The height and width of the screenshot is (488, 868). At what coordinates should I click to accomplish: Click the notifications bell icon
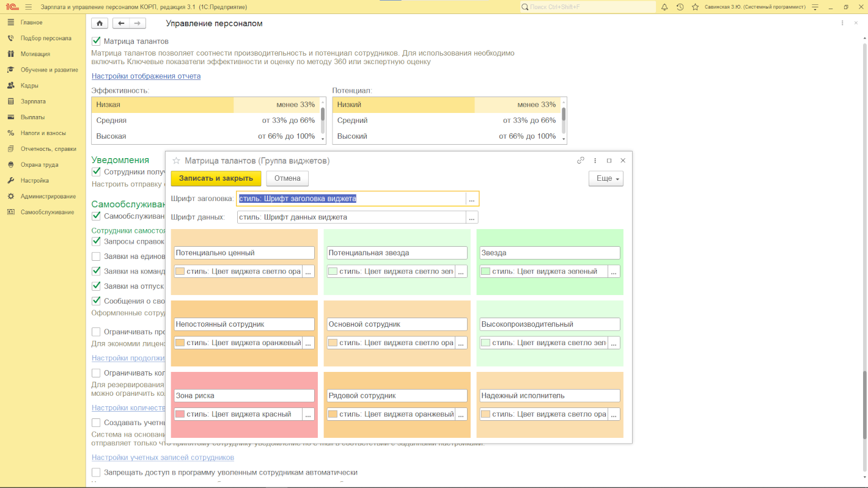664,7
